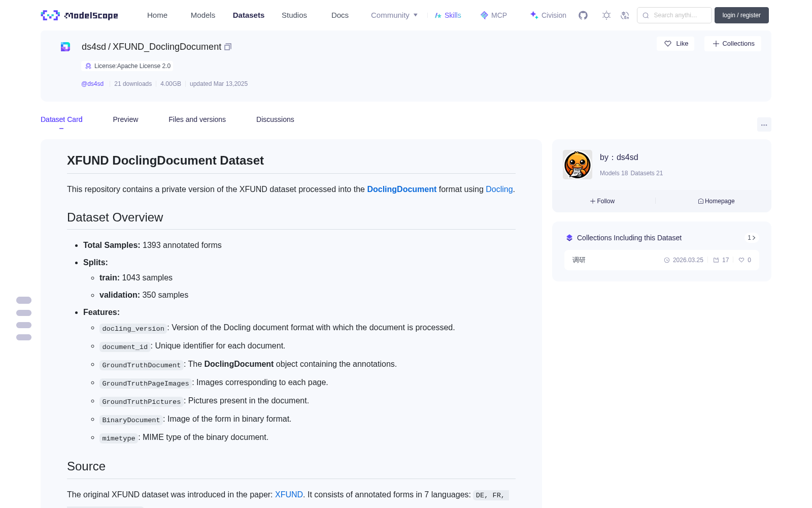The image size is (812, 508).
Task: Switch language with the translate icon
Action: click(625, 15)
